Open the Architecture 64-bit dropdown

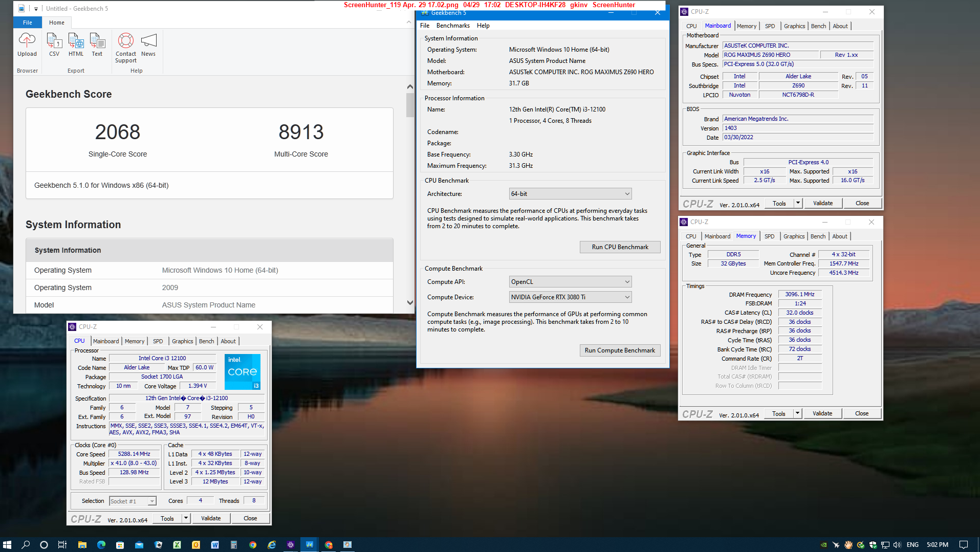[x=570, y=194]
